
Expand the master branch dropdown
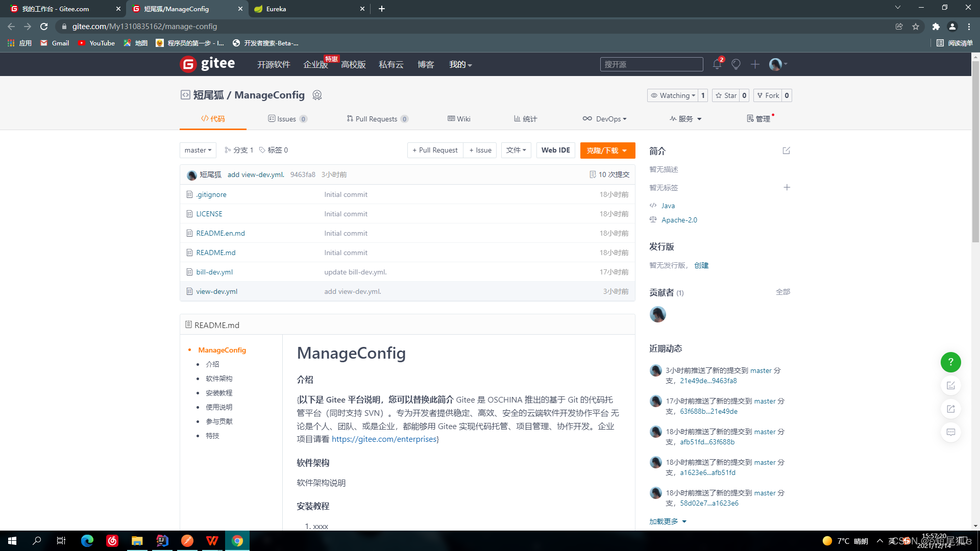[x=198, y=150]
